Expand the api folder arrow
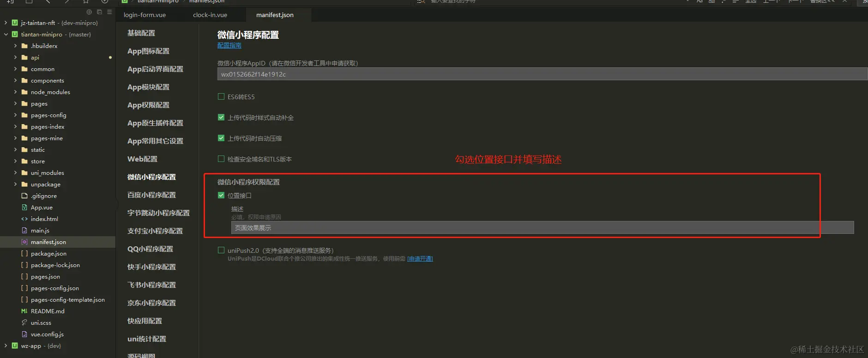The width and height of the screenshot is (868, 358). (x=15, y=57)
